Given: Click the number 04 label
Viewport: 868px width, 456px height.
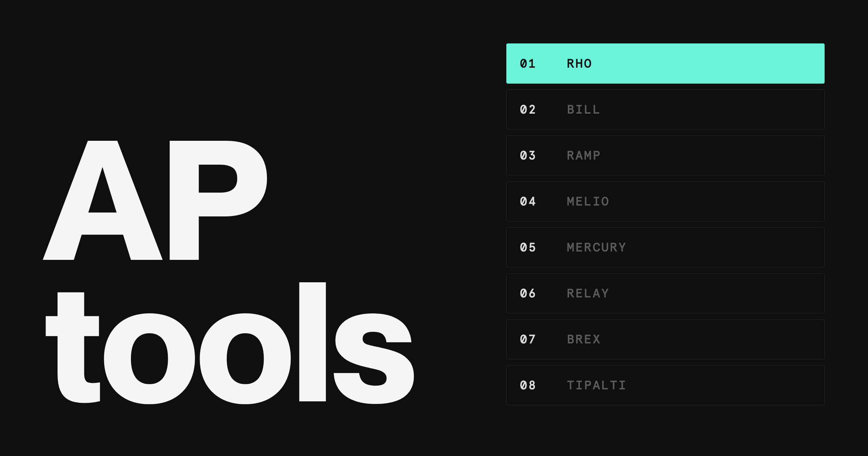Looking at the screenshot, I should pyautogui.click(x=528, y=202).
